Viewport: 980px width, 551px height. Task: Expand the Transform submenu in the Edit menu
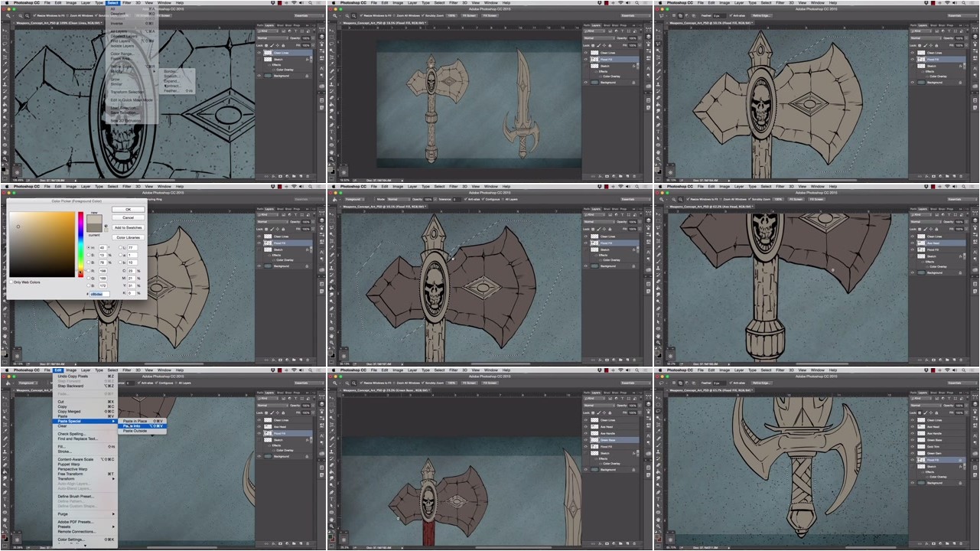point(85,479)
